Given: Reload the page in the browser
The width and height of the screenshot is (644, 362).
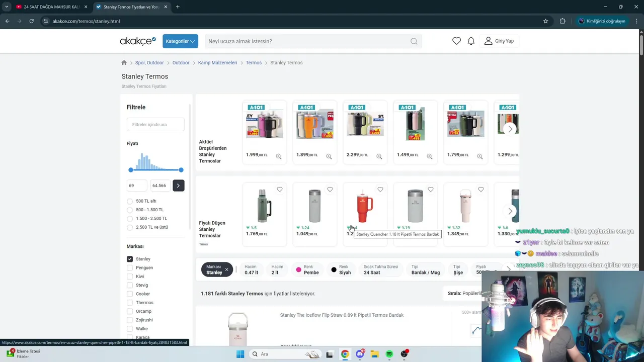Looking at the screenshot, I should pyautogui.click(x=31, y=21).
